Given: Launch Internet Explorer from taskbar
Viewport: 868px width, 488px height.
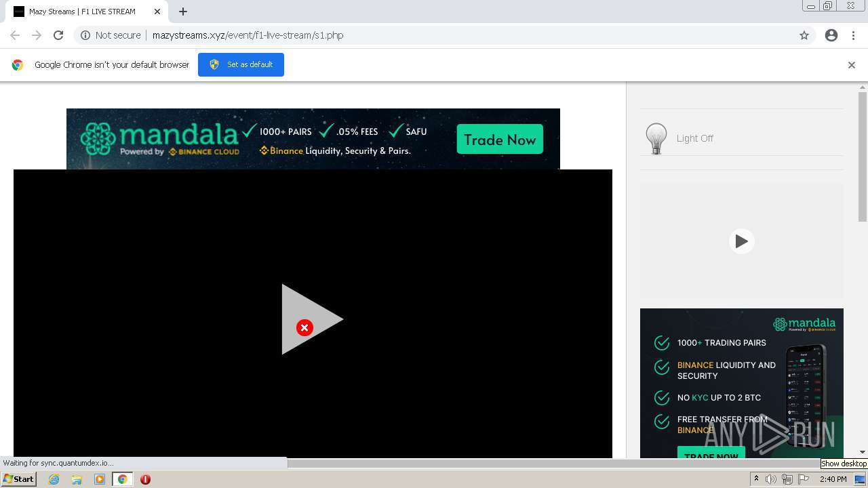Looking at the screenshot, I should coord(54,479).
